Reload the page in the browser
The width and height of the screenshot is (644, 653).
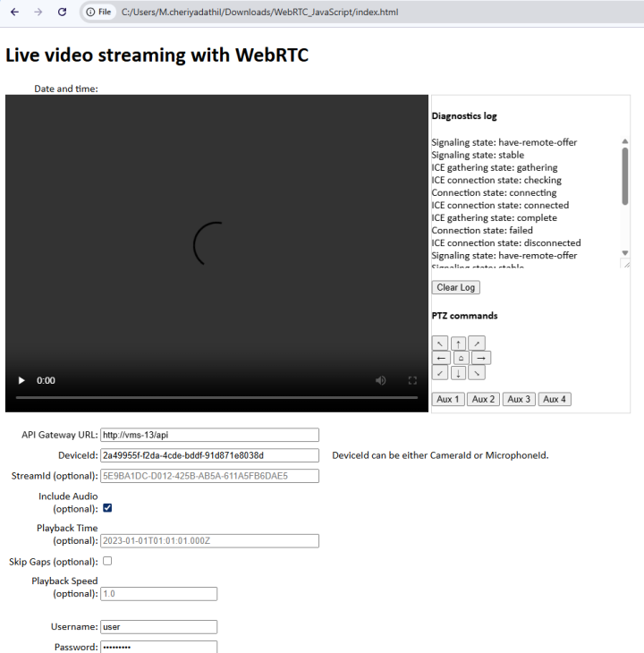62,12
